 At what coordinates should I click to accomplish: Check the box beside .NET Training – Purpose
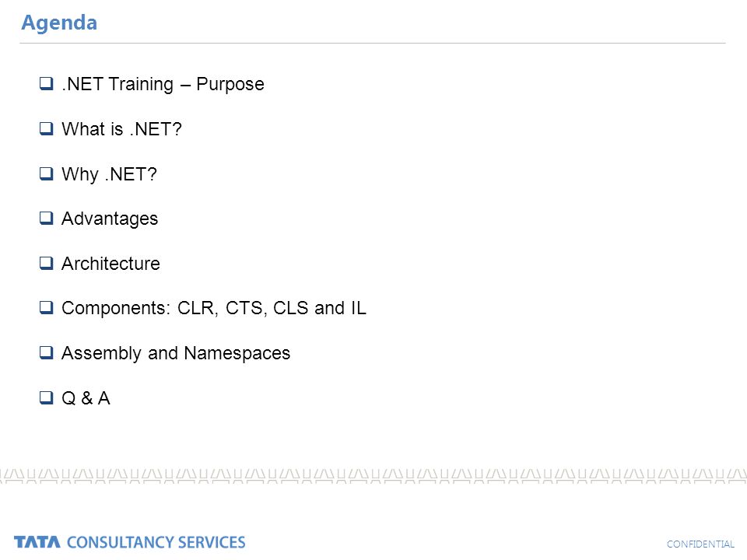46,83
